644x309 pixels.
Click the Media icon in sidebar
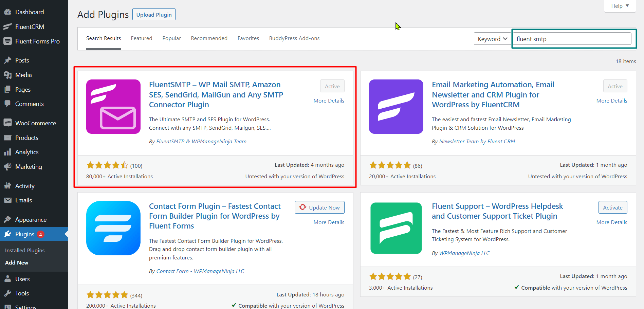(7, 75)
